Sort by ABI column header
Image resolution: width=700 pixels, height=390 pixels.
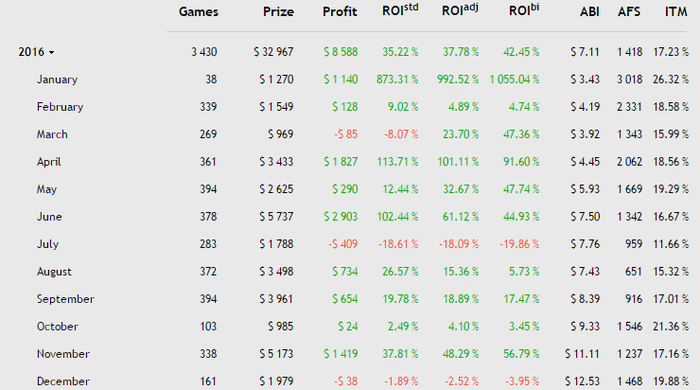(x=589, y=12)
